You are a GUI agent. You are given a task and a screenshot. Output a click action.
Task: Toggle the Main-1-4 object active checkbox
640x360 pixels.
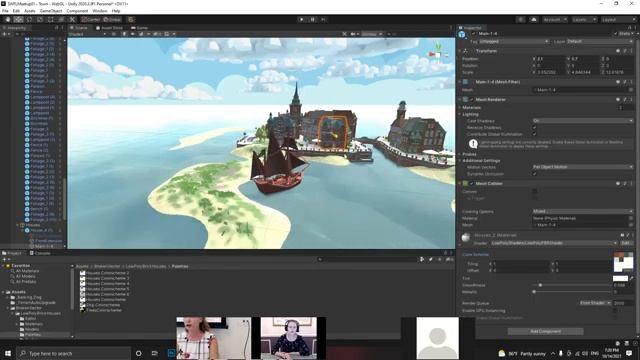click(473, 33)
